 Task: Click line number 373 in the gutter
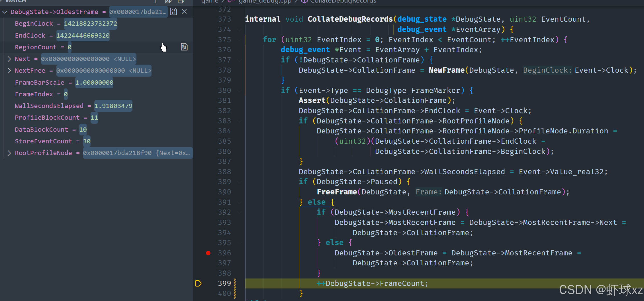pos(224,19)
